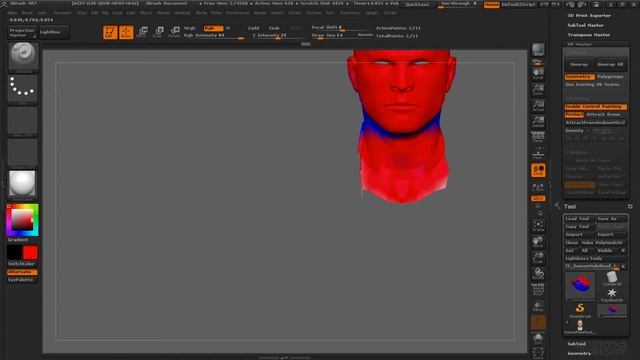Click the QuickSave button
The image size is (640, 360).
[417, 4]
